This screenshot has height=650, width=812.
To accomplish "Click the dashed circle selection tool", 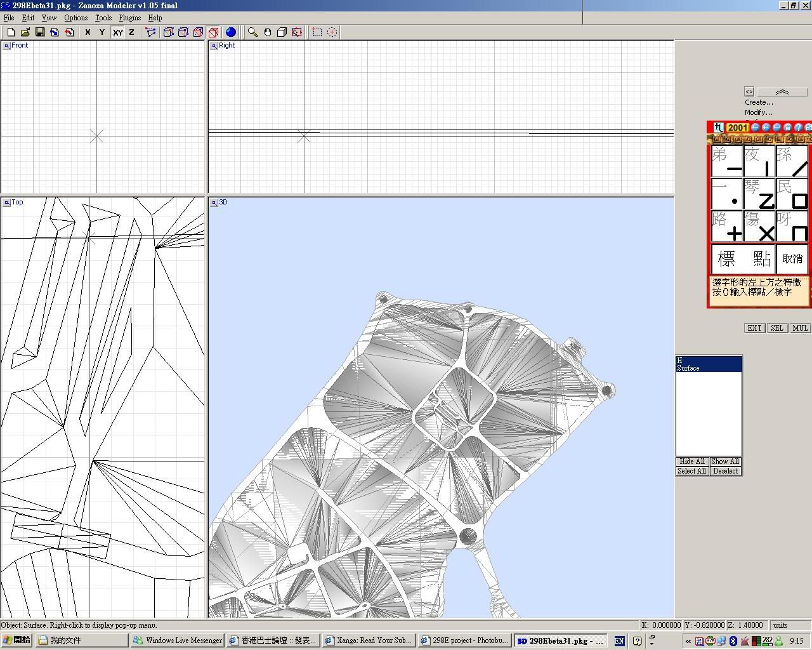I will coord(332,32).
